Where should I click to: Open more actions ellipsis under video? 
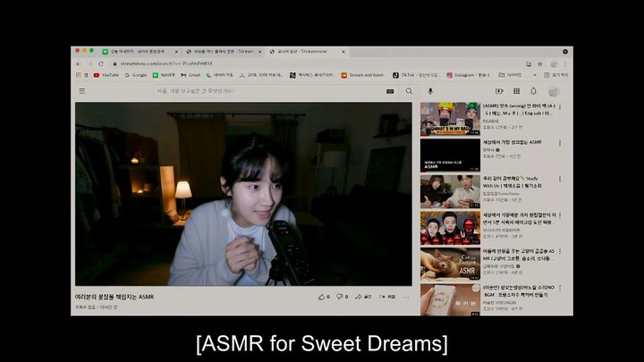click(x=406, y=297)
